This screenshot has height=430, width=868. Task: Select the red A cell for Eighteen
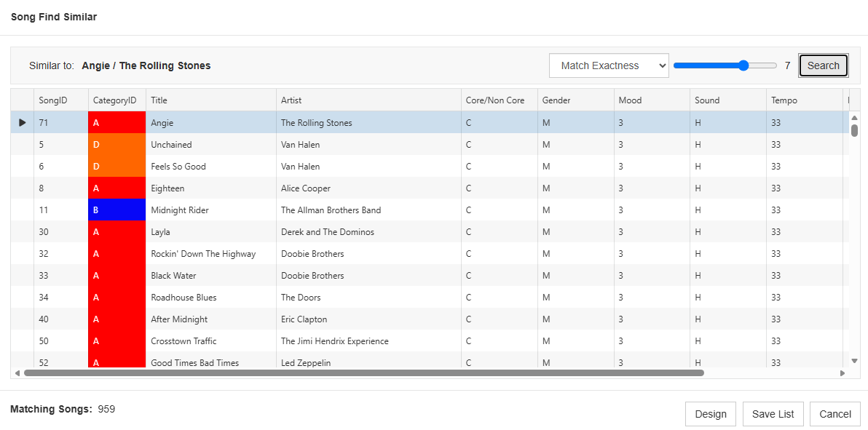[x=117, y=188]
